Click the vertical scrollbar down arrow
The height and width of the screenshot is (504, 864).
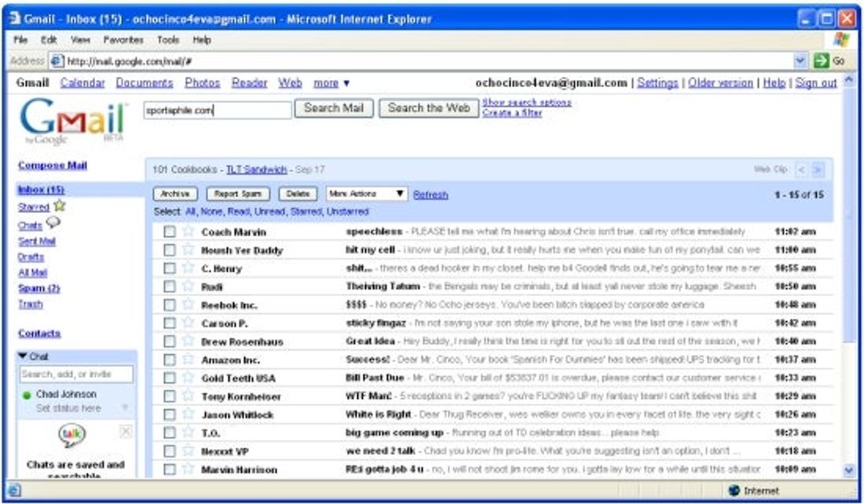(847, 470)
